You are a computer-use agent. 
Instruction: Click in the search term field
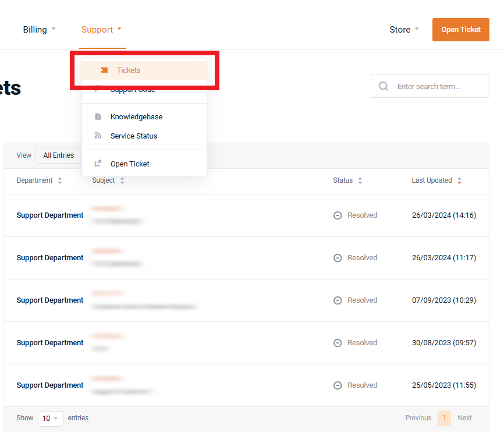tap(439, 87)
